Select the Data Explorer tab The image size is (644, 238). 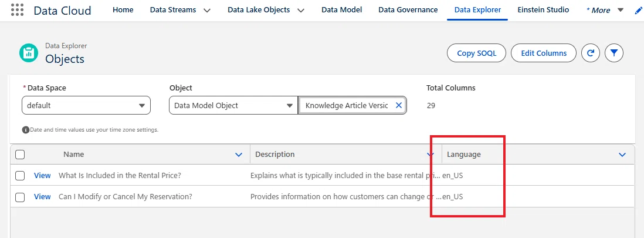tap(477, 10)
